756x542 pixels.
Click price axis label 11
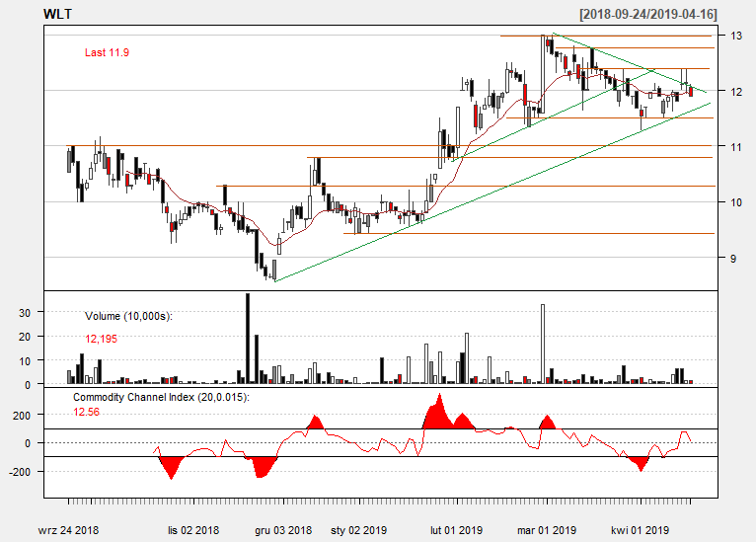tap(735, 147)
